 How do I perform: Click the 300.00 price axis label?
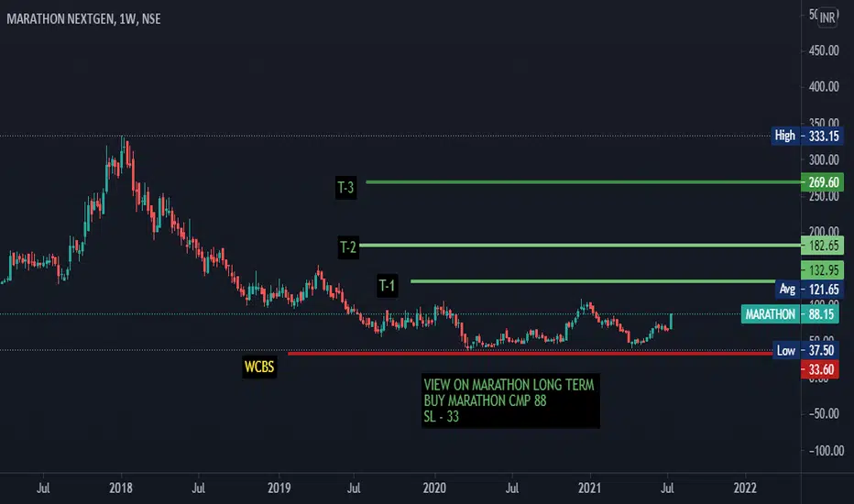pos(824,160)
